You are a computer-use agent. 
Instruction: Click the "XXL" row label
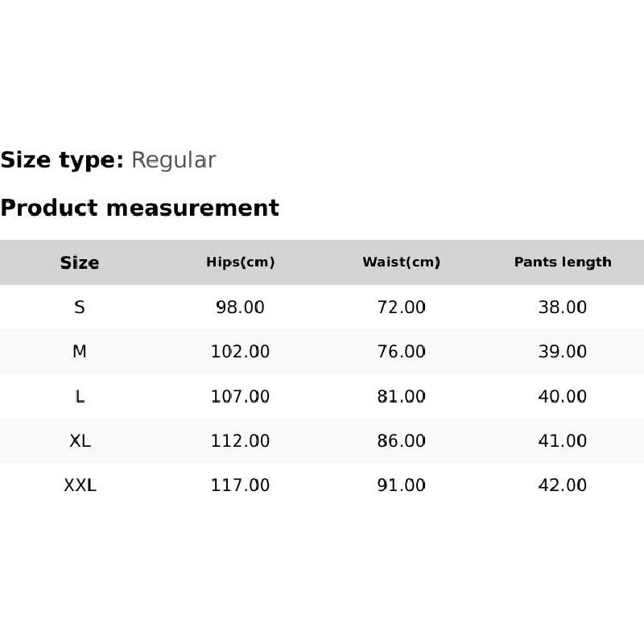click(80, 485)
